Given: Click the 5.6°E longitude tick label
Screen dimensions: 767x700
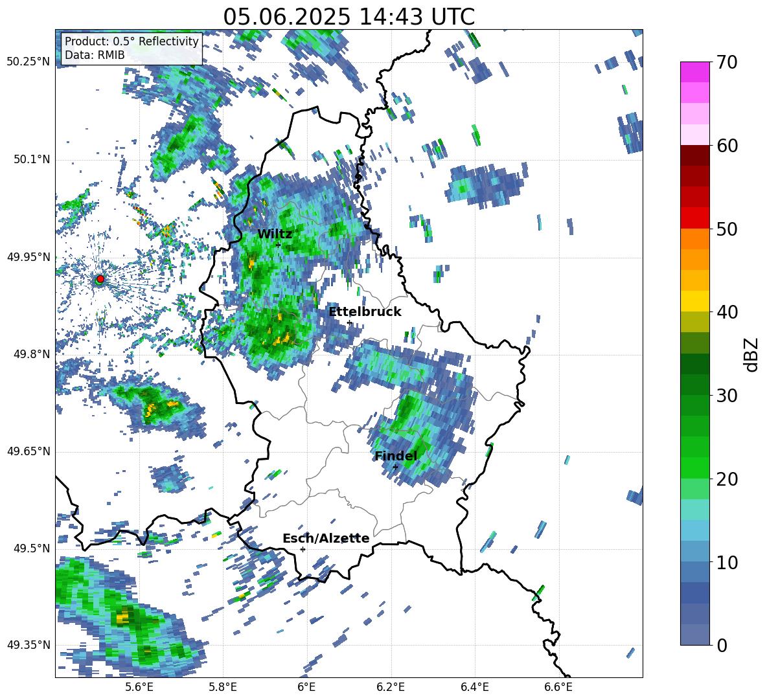Looking at the screenshot, I should pos(139,687).
